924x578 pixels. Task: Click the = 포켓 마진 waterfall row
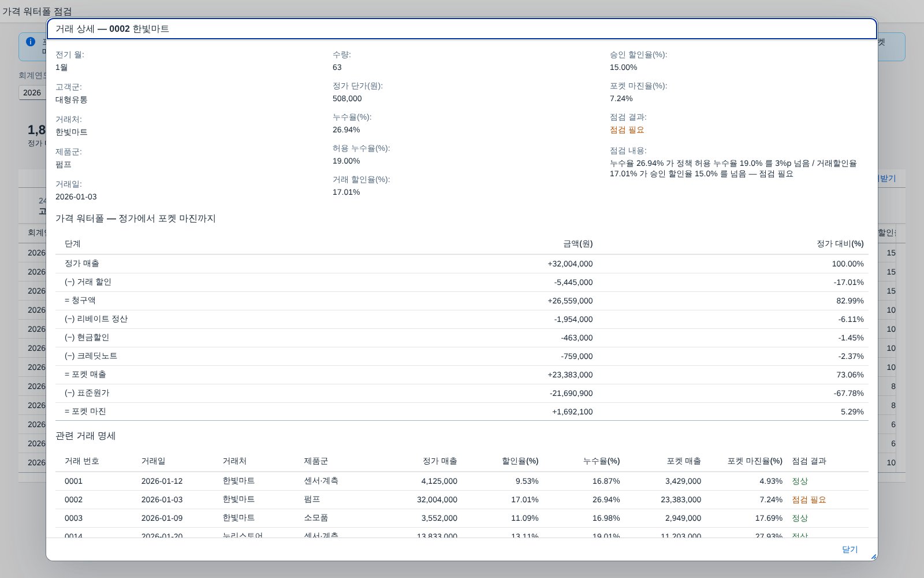pos(462,412)
